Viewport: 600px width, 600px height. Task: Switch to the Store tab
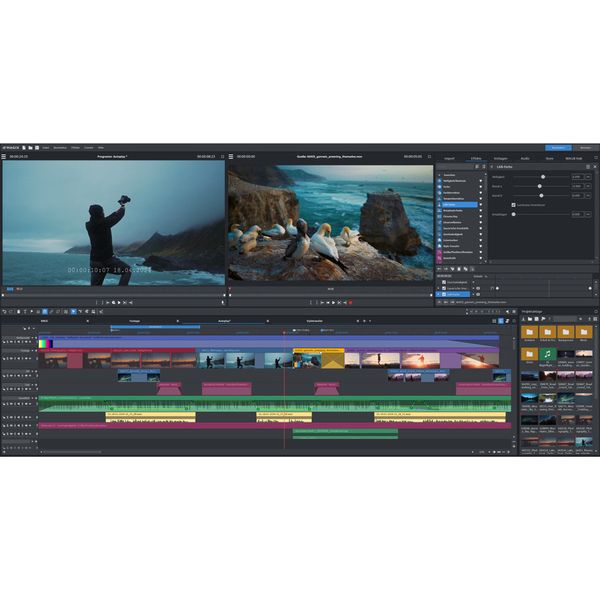point(549,158)
